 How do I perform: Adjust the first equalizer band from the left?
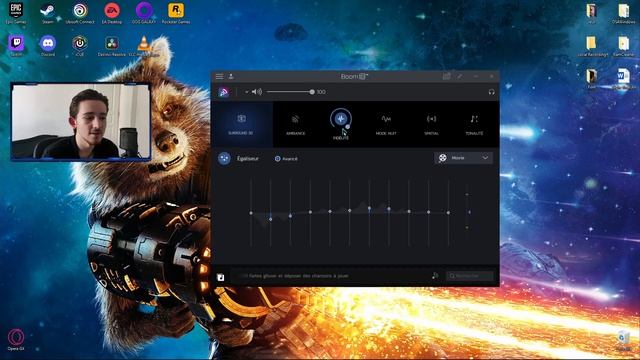pyautogui.click(x=251, y=213)
